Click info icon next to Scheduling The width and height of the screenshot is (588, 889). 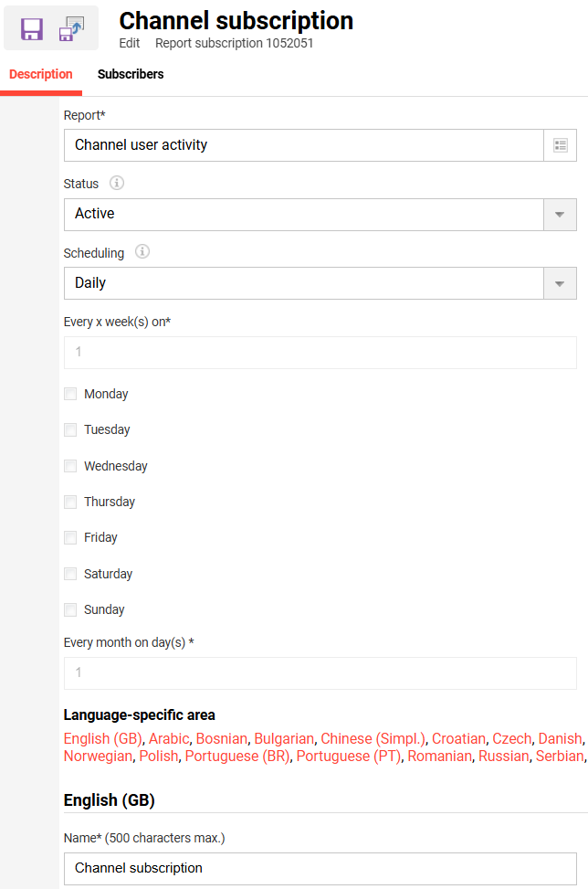(142, 252)
